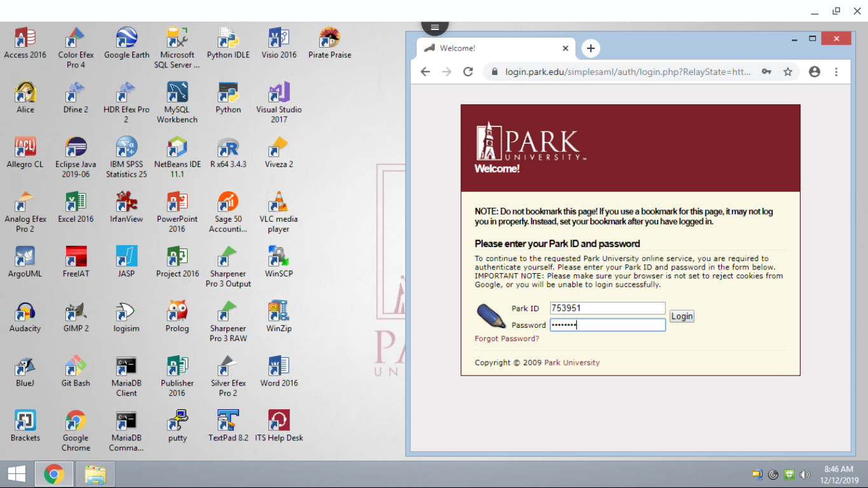
Task: Open NetBeans IDE 11.1 shortcut
Action: [177, 157]
